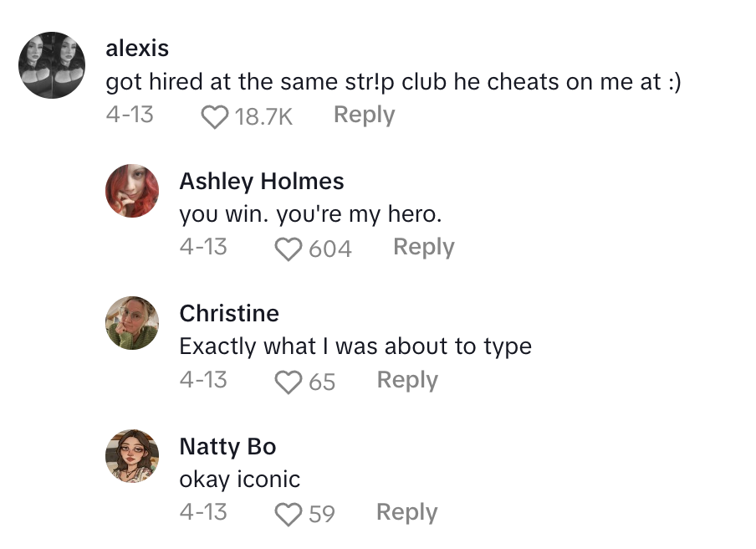Visit the Ashley Holmes username link

pyautogui.click(x=262, y=181)
